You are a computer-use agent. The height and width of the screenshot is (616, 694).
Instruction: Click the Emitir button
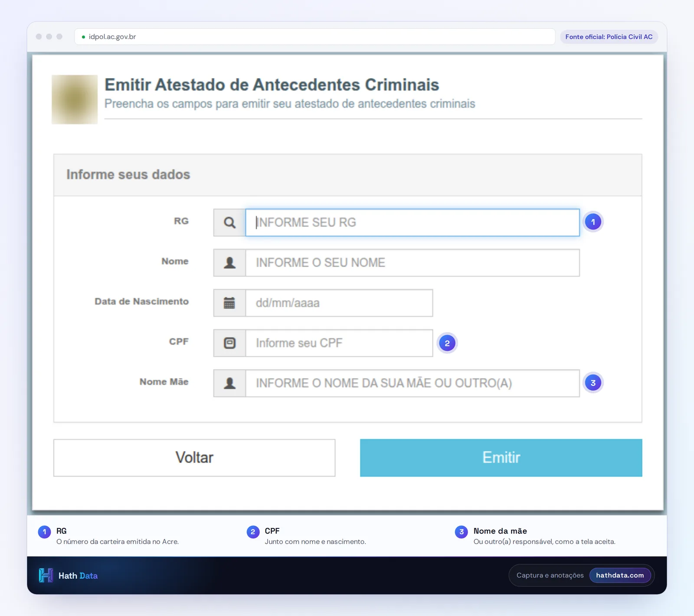coord(501,458)
